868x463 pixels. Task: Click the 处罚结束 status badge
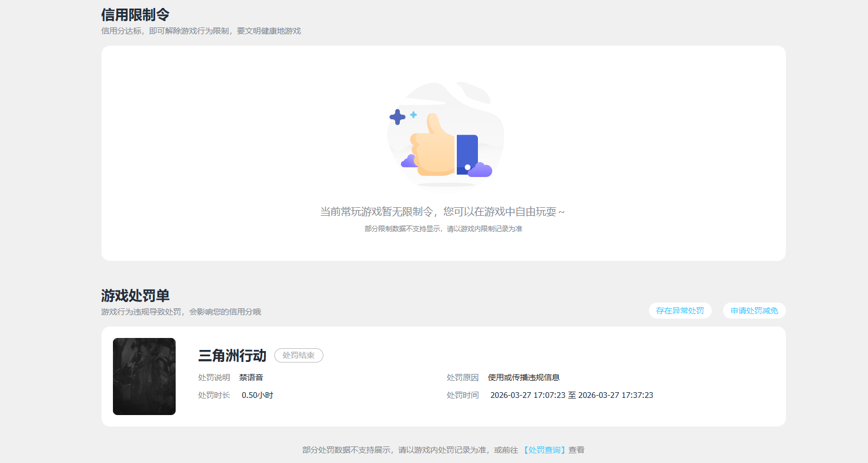click(x=299, y=355)
